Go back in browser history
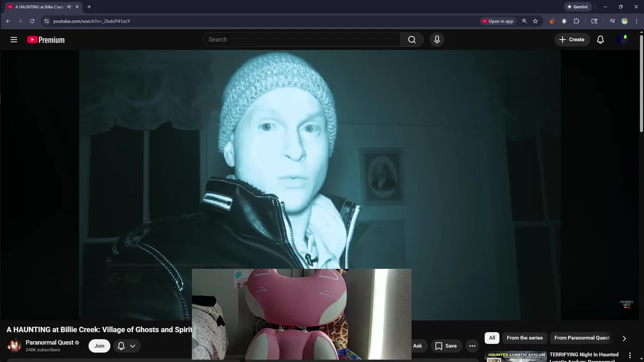 (8, 21)
